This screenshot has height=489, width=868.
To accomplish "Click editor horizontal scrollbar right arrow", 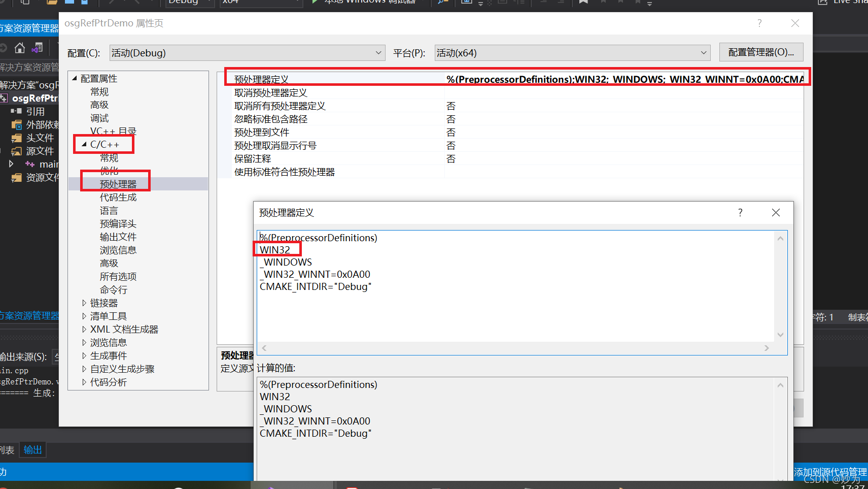I will pyautogui.click(x=767, y=348).
